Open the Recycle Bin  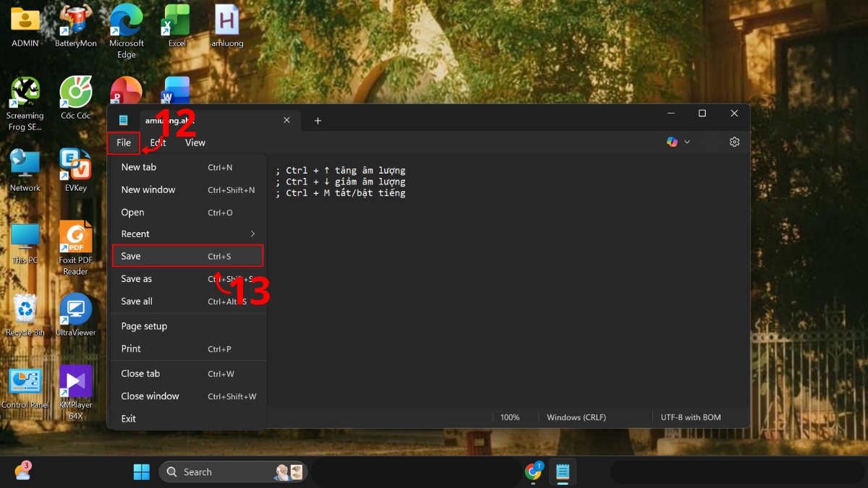click(x=25, y=315)
